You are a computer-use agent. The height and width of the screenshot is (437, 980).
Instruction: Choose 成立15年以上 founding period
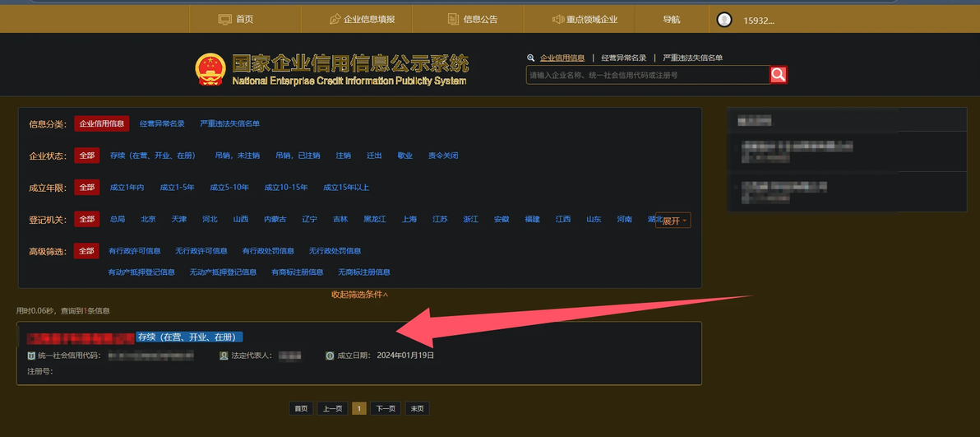click(346, 187)
